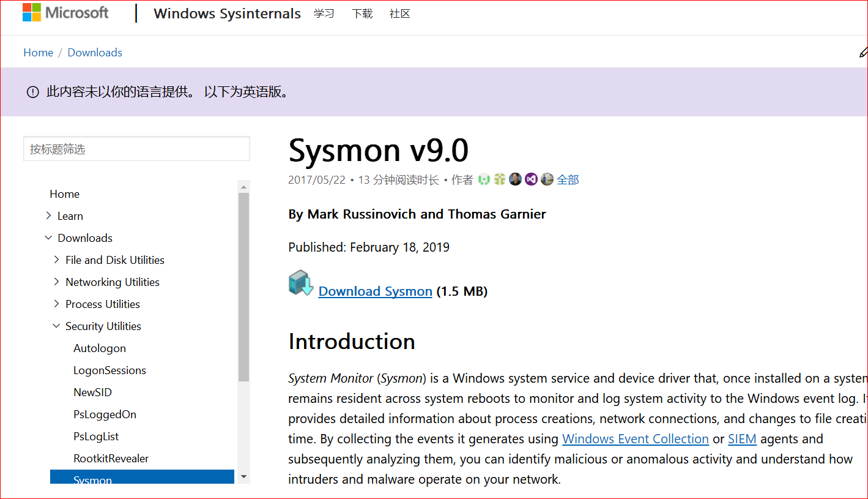Click the sidebar scrollbar down arrow
The image size is (868, 499).
click(243, 476)
